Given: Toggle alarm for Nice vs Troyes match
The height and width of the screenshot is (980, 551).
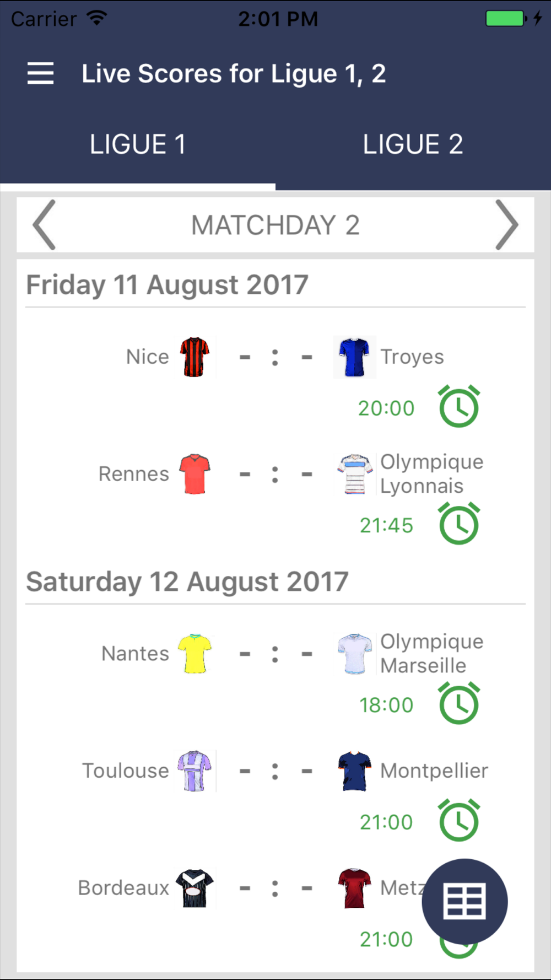Looking at the screenshot, I should coord(459,407).
